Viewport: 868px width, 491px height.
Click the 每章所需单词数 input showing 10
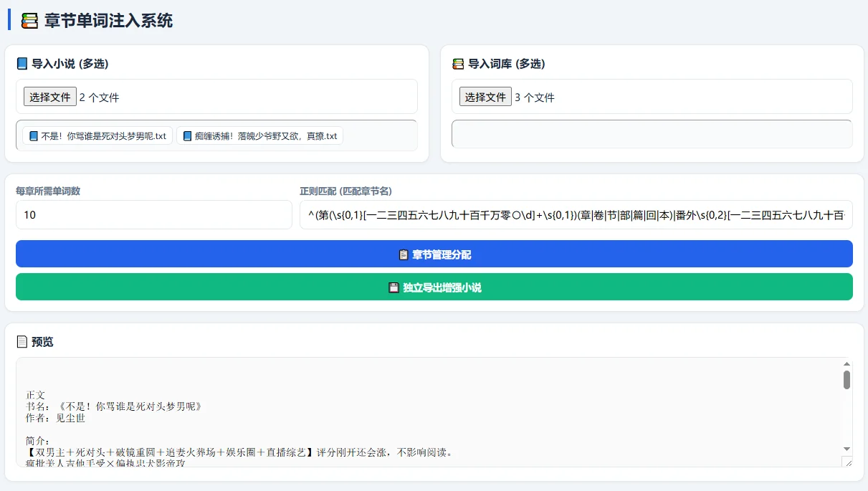pyautogui.click(x=153, y=215)
